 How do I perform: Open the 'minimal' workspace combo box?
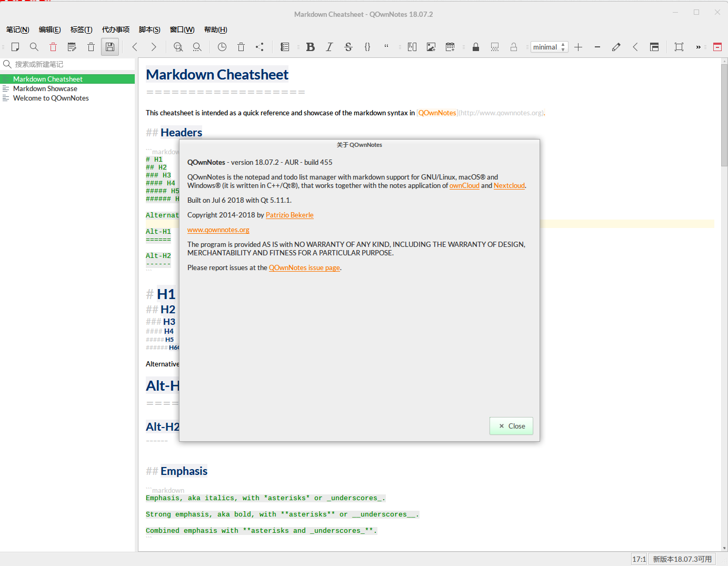[x=549, y=47]
